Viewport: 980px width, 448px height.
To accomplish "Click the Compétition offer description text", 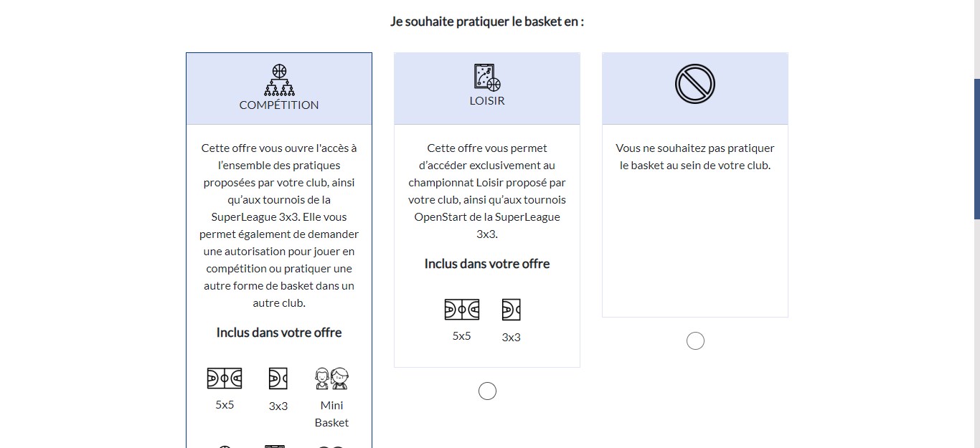I will pyautogui.click(x=279, y=225).
